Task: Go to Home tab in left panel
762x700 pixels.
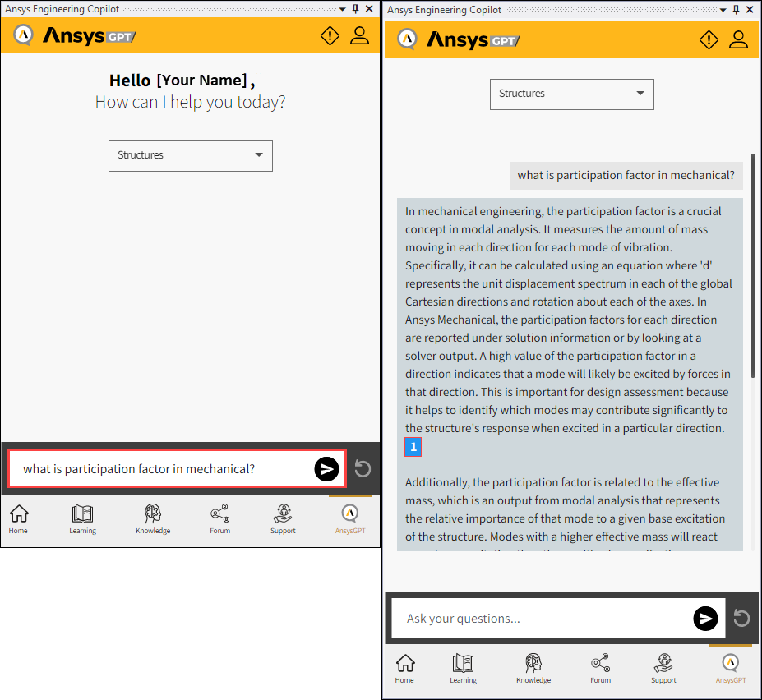Action: tap(18, 519)
